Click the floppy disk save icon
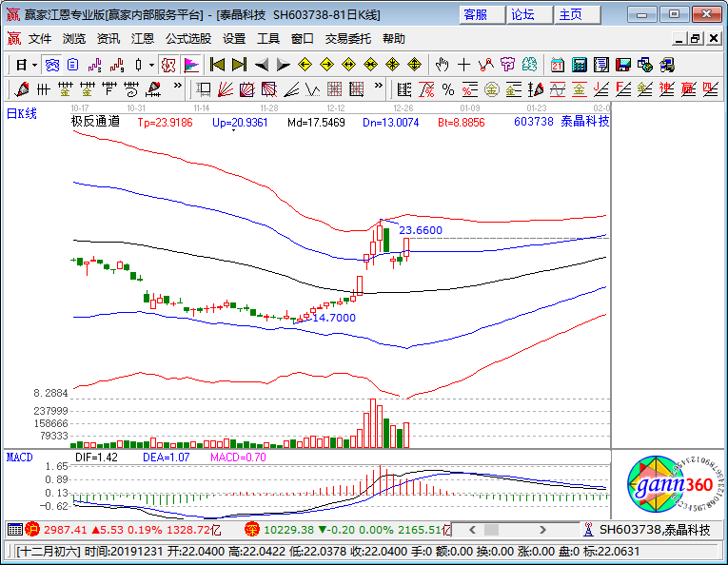Viewport: 728px width, 565px height. [622, 65]
